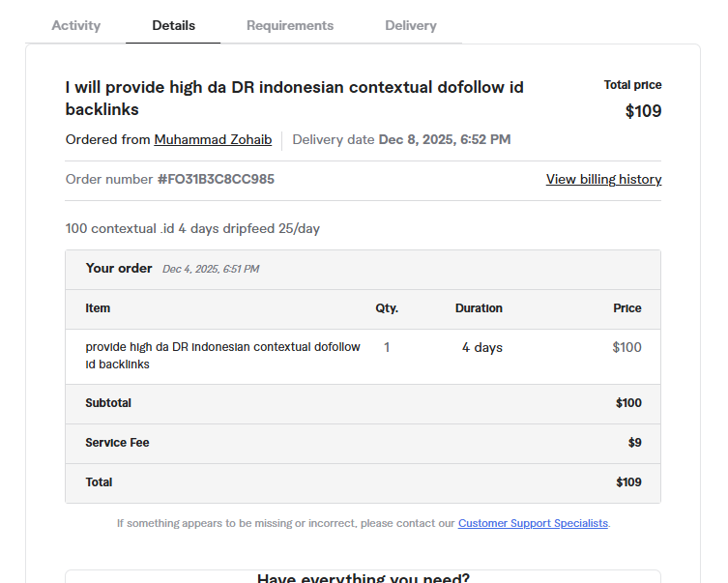Click View billing history link
This screenshot has width=728, height=583.
tap(603, 180)
